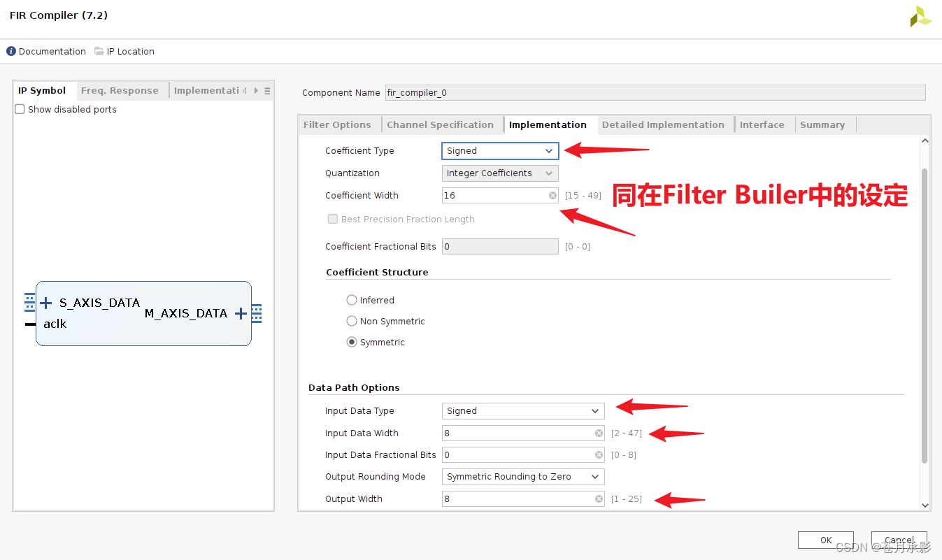
Task: Open the Documentation link
Action: (x=52, y=51)
